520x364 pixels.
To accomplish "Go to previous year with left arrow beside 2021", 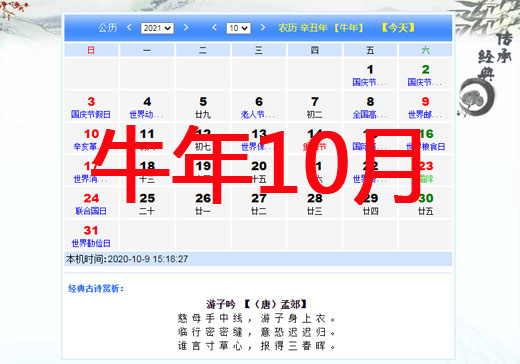I will (129, 28).
